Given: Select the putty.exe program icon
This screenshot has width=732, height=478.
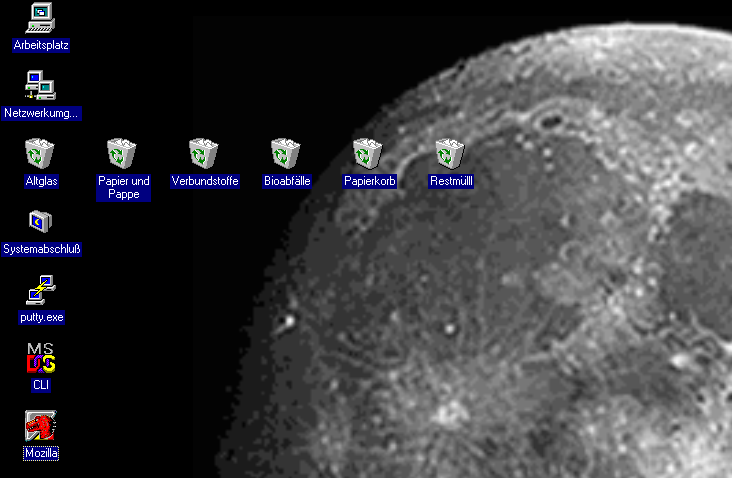Looking at the screenshot, I should (41, 290).
